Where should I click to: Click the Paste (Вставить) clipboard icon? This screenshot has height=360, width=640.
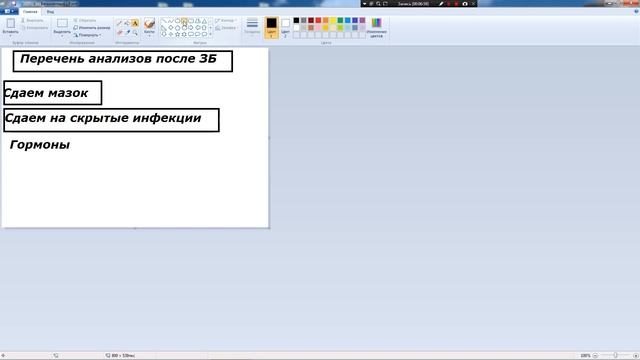click(11, 23)
